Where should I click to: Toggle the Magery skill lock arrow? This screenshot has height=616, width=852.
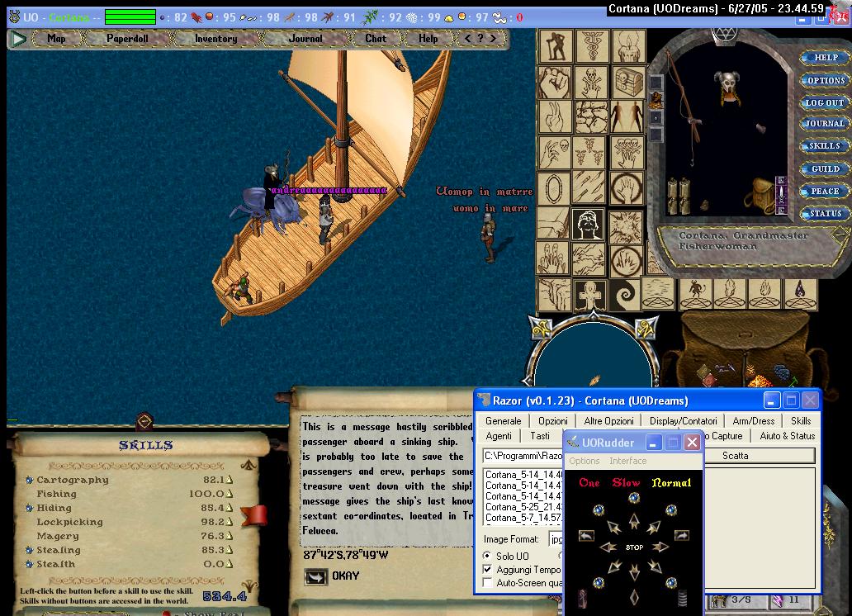point(230,536)
